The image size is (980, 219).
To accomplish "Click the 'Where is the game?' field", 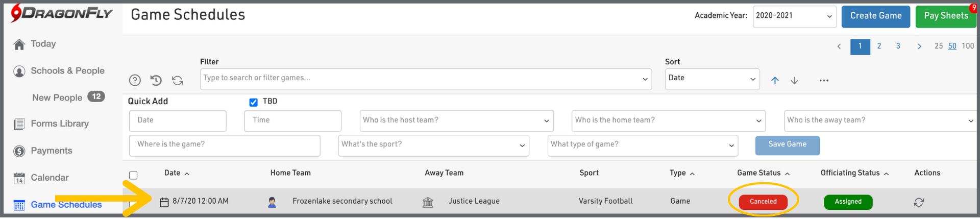I will point(225,145).
